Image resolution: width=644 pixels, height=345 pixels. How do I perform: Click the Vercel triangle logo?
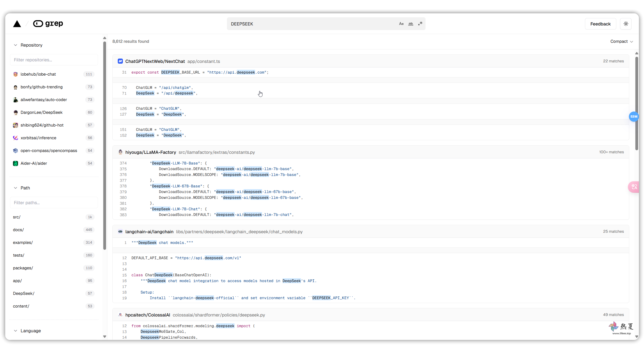pyautogui.click(x=17, y=24)
